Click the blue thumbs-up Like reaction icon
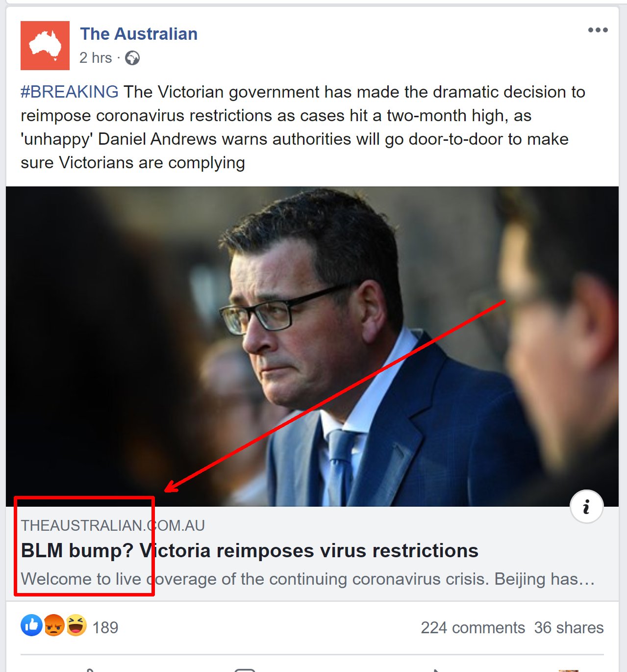 click(32, 625)
